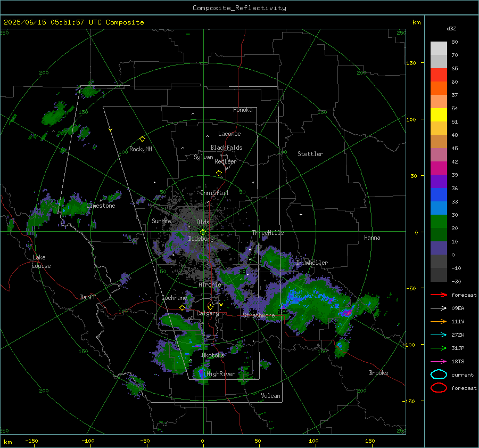Screen dimensions: 479x448
Task: Click the Stettler label
Action: pyautogui.click(x=310, y=154)
